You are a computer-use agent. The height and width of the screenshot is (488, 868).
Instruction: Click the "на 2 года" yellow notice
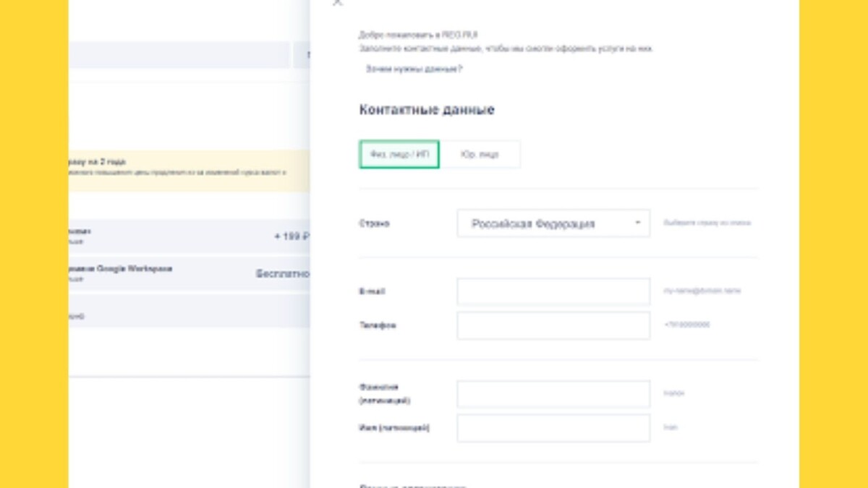[x=190, y=171]
